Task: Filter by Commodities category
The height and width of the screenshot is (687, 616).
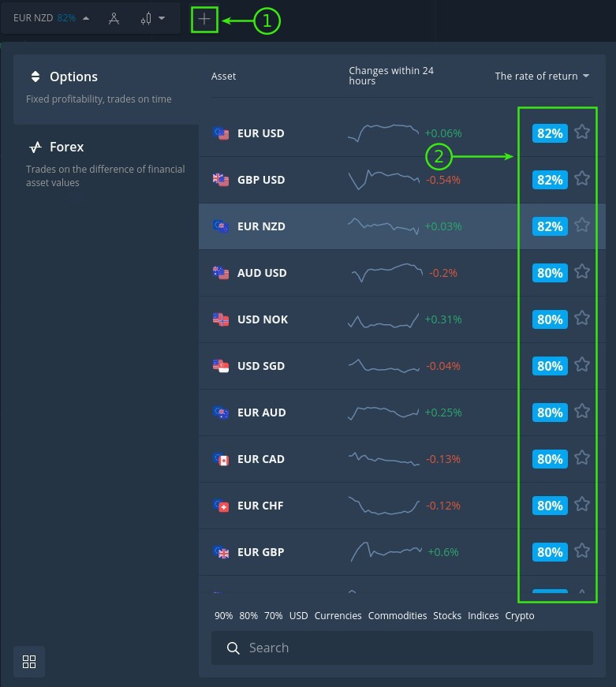Action: 398,615
